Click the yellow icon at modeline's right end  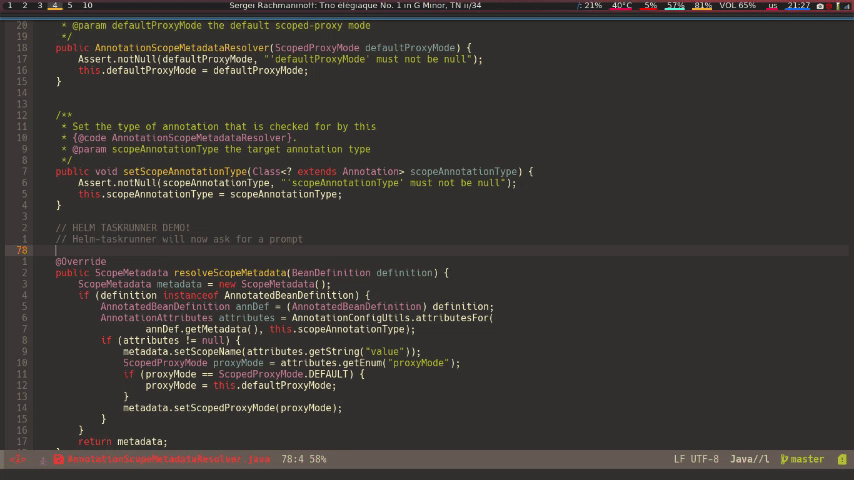click(842, 459)
